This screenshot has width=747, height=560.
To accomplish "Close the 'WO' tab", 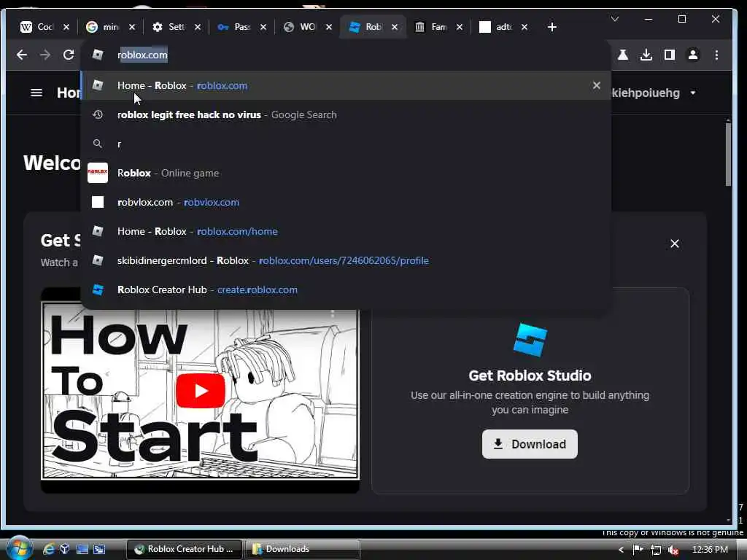I will (329, 27).
